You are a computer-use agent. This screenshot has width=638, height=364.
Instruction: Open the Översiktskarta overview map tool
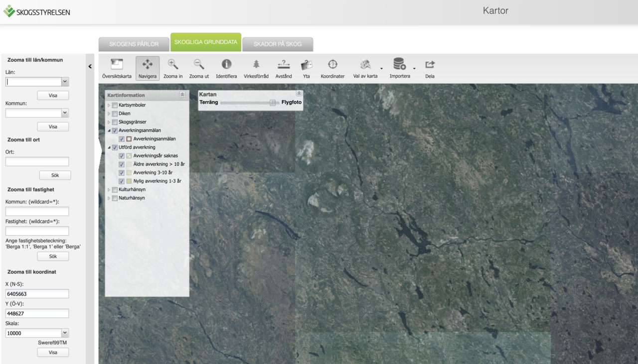pos(117,68)
